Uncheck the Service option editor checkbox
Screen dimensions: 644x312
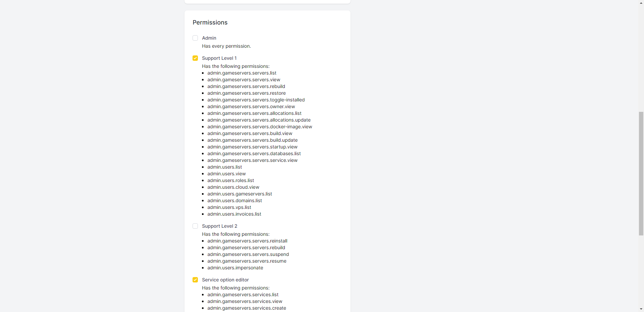[x=195, y=280]
